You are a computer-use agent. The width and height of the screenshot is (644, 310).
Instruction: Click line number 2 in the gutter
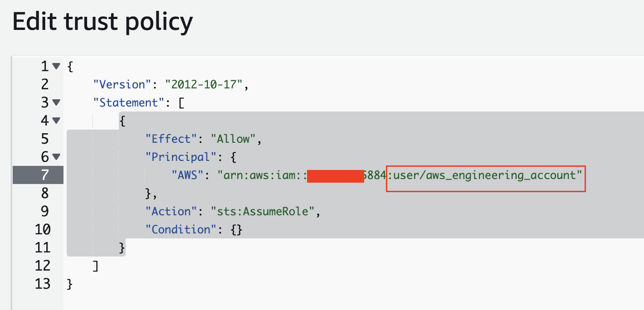point(44,84)
